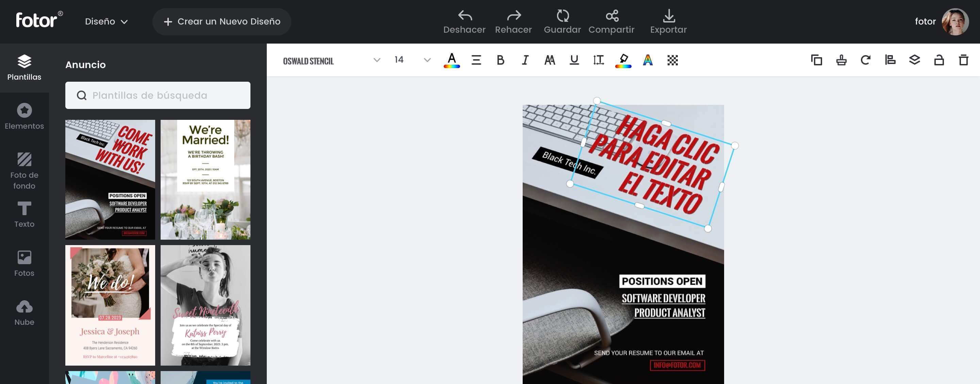Expand the Diseño dropdown menu

(106, 22)
